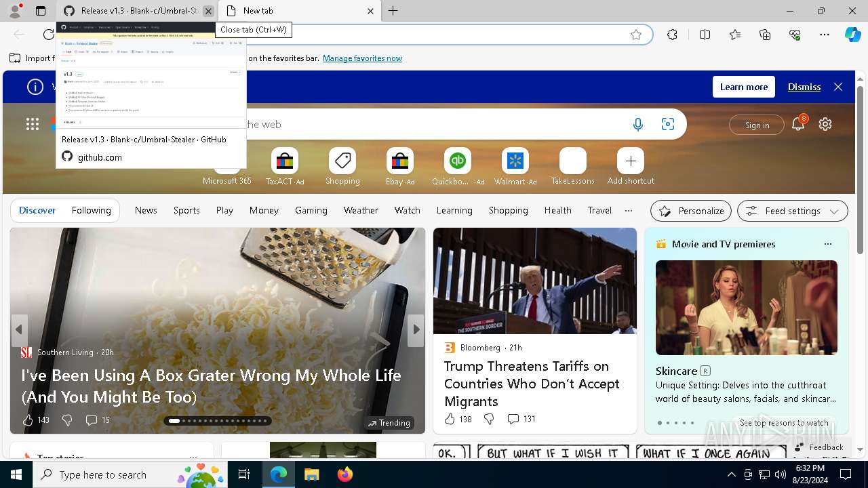Open the Ebay shortcut tile

[400, 167]
